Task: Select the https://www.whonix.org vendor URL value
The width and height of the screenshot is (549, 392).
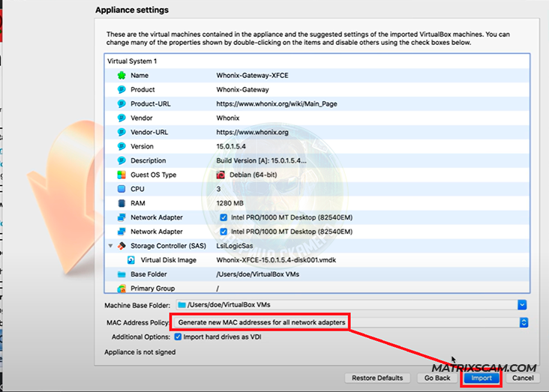Action: [253, 133]
